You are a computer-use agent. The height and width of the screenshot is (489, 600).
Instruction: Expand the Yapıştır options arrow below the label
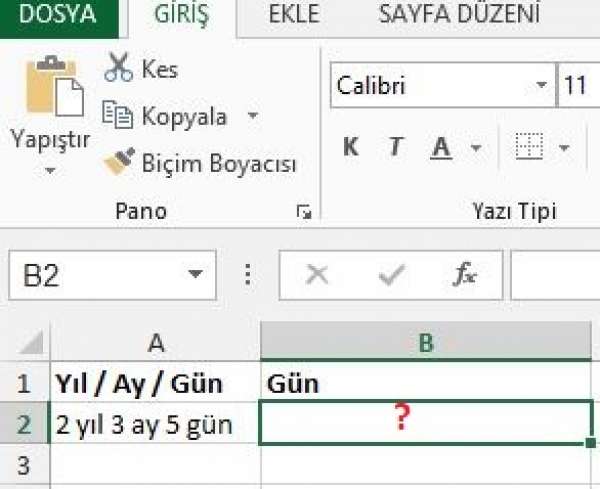pyautogui.click(x=50, y=170)
